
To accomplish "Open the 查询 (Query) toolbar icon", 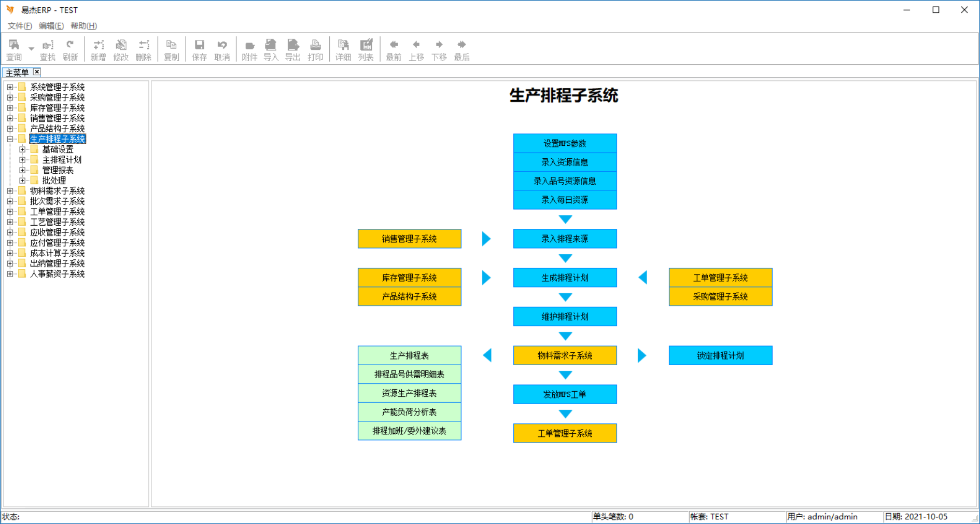I will pyautogui.click(x=14, y=50).
